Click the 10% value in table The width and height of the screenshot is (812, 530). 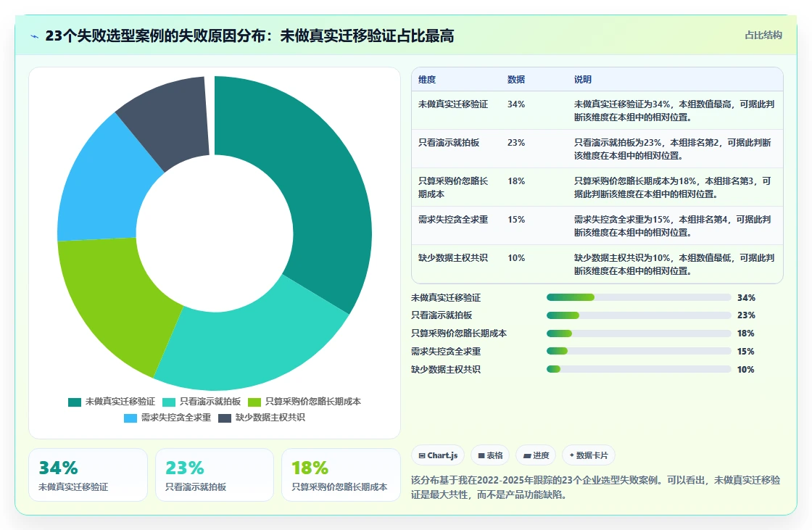click(516, 257)
